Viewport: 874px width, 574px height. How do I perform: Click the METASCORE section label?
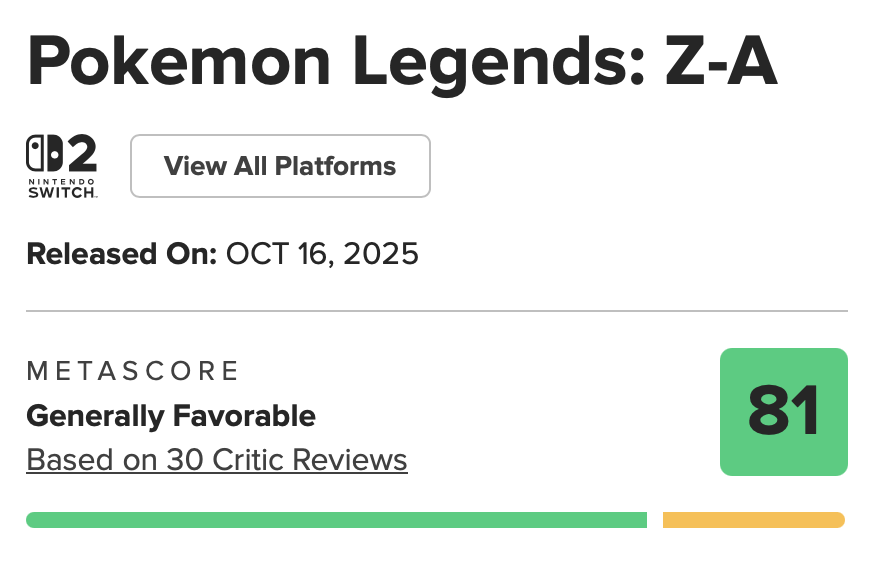click(x=133, y=372)
